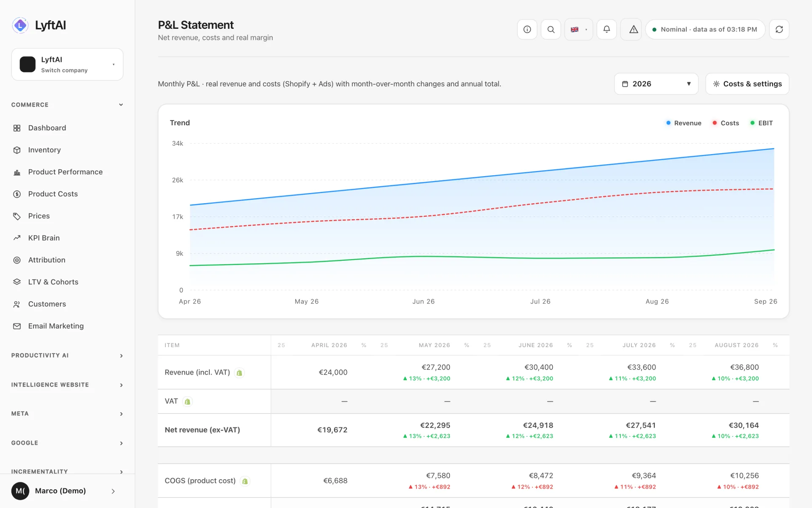This screenshot has height=508, width=812.
Task: Toggle the Costs series in legend
Action: point(726,123)
